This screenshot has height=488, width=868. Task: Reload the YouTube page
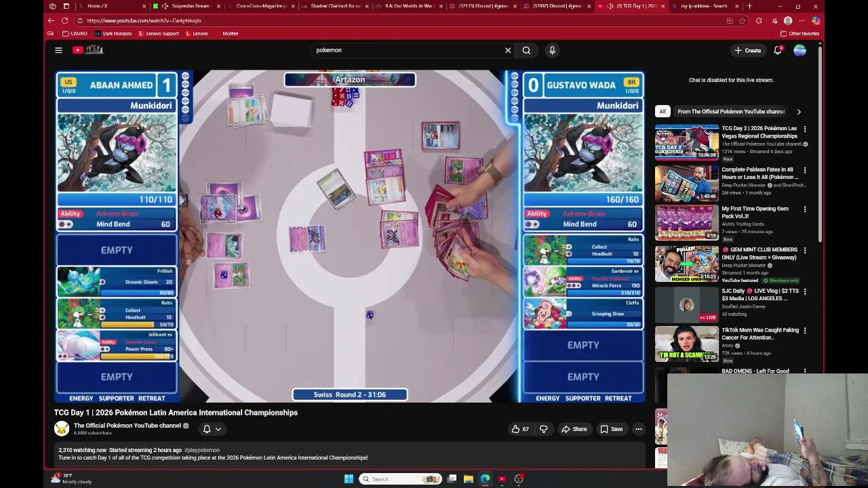pos(64,20)
